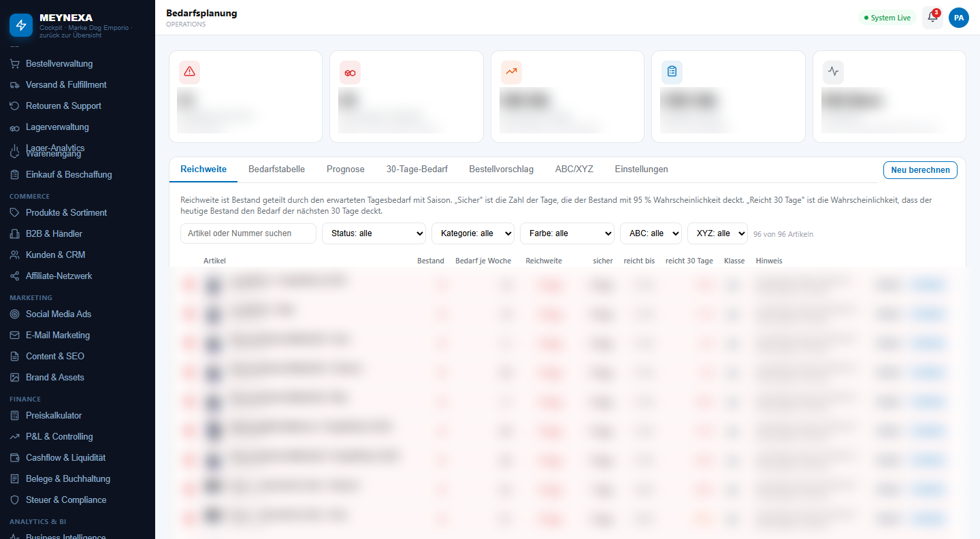980x539 pixels.
Task: Switch to the Einstellungen tab
Action: [642, 169]
